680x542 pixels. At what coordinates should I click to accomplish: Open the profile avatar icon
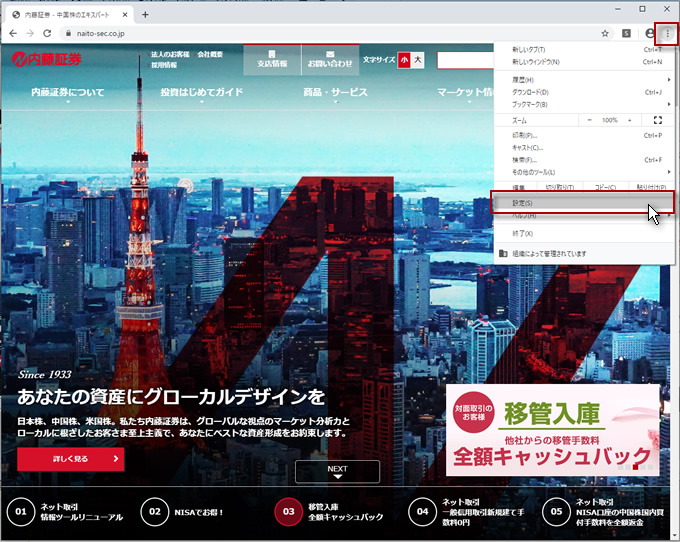[650, 33]
